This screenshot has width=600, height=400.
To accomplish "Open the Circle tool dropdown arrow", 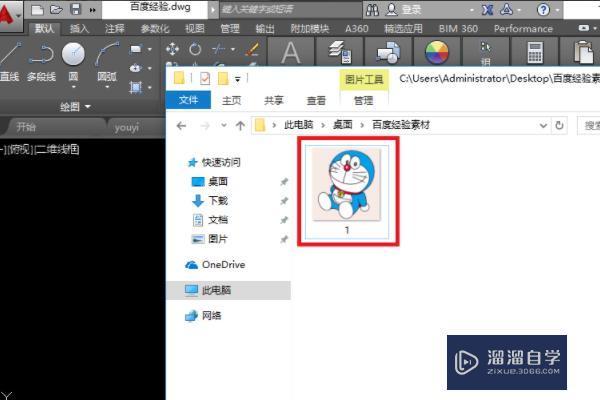I will click(x=73, y=87).
